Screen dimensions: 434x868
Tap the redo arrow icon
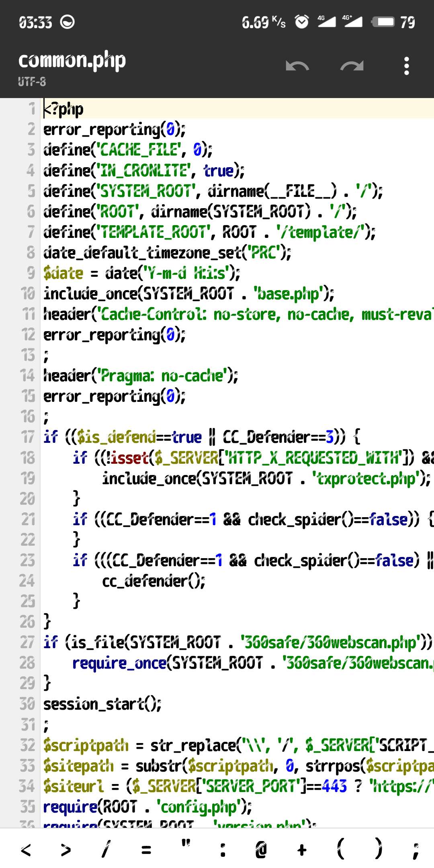352,66
